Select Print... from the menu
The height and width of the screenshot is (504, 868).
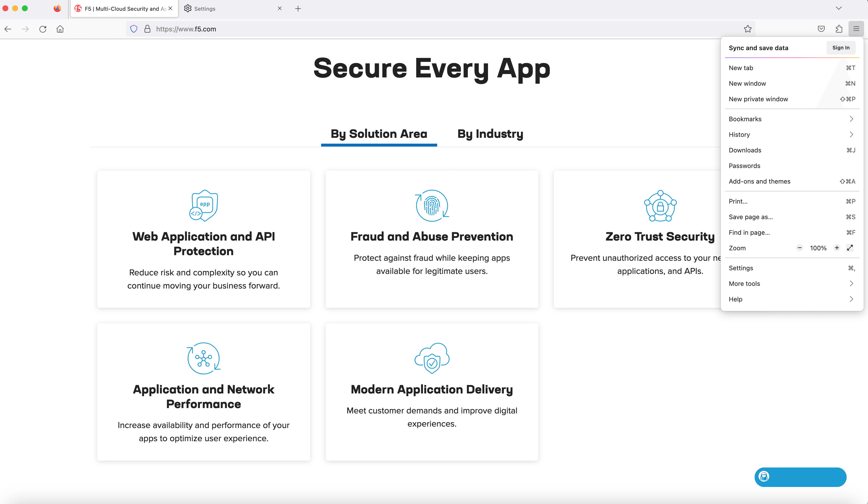coord(792,201)
